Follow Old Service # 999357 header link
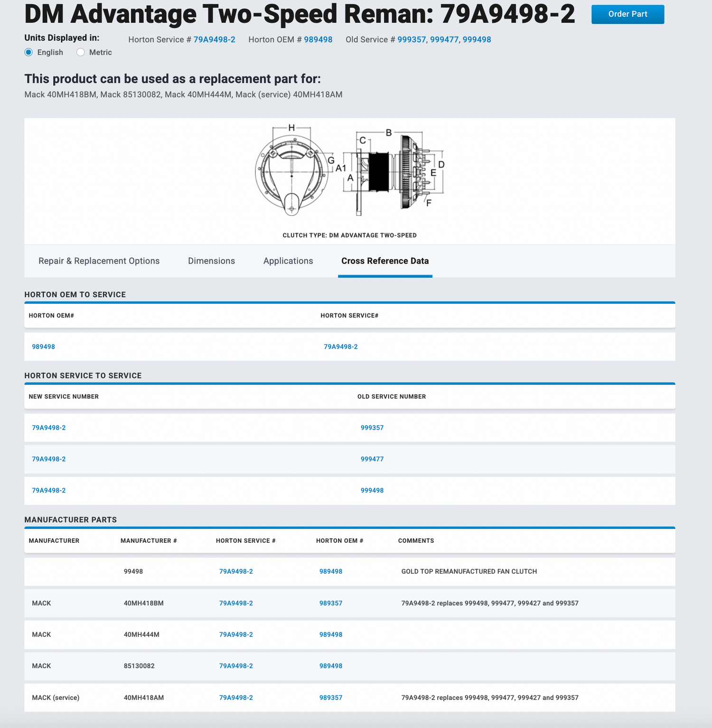The height and width of the screenshot is (728, 712). coord(412,39)
